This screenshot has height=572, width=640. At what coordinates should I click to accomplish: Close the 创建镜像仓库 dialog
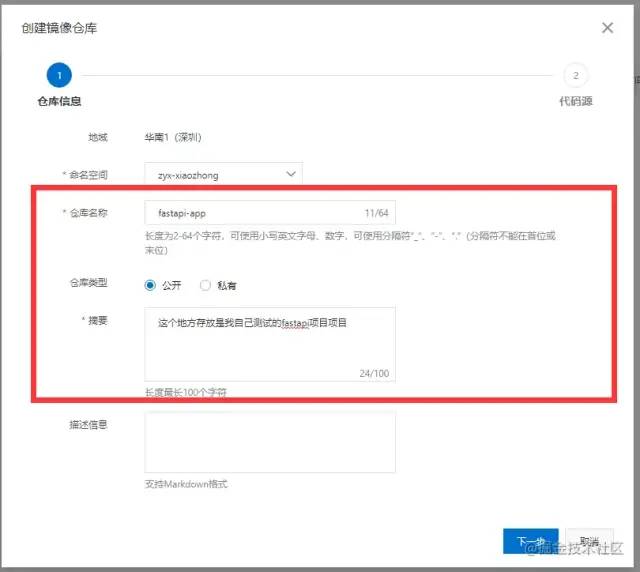[607, 28]
